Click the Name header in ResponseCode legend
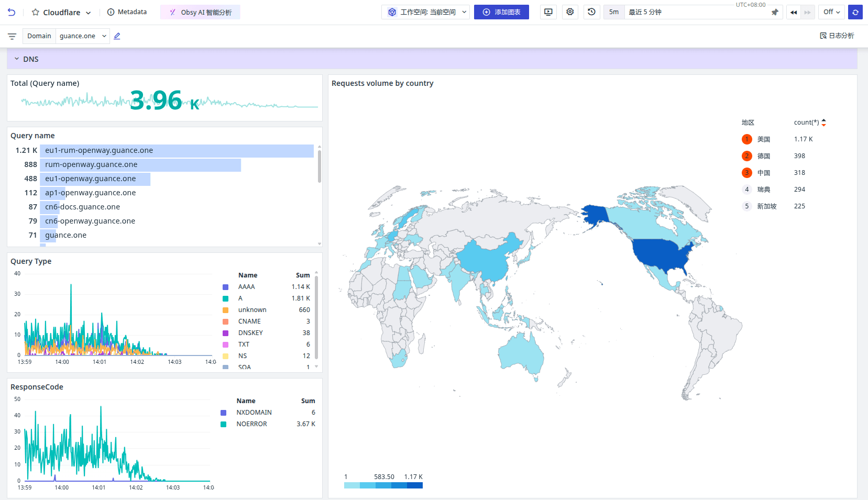Viewport: 868px width, 500px height. pos(246,401)
